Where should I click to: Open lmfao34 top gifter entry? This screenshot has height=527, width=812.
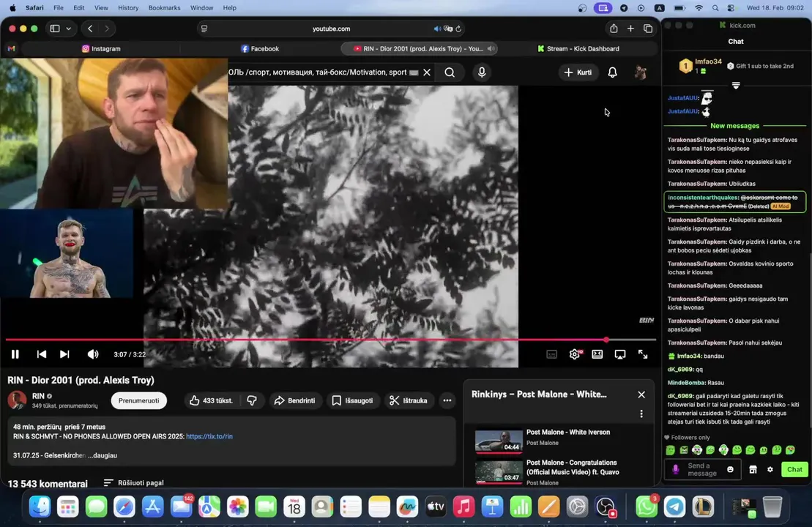[x=701, y=66]
